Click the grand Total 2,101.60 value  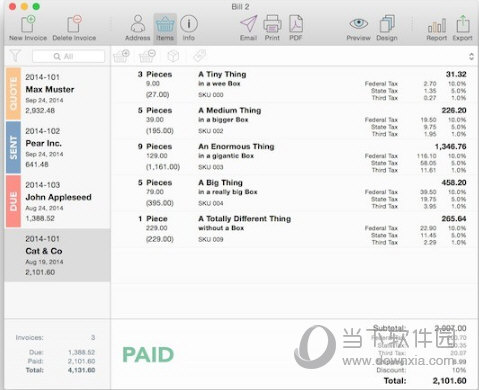coord(449,381)
